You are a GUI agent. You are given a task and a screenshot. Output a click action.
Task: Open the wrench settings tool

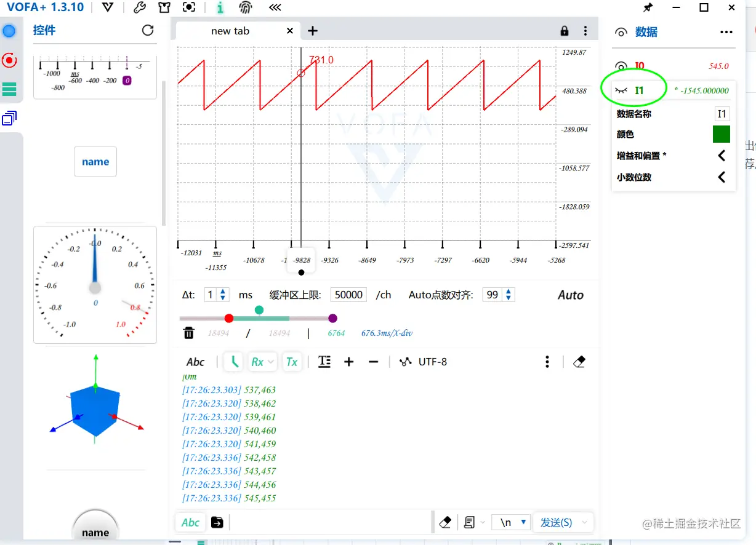tap(140, 8)
